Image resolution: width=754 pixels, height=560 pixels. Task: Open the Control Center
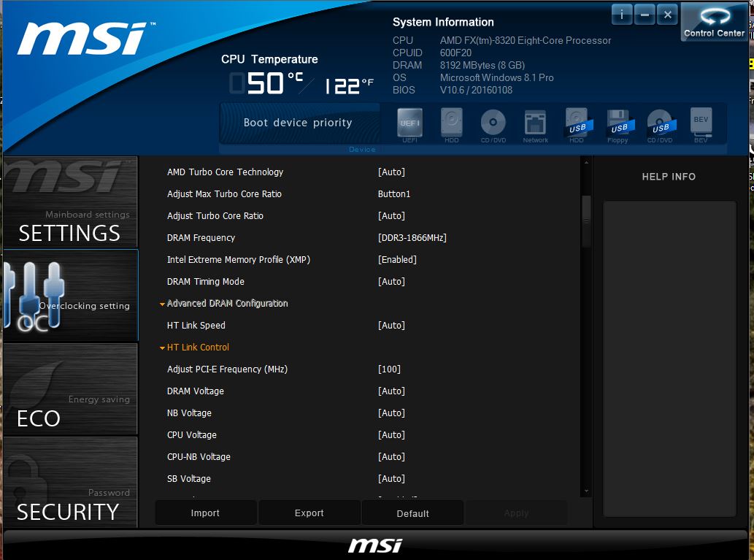(714, 22)
